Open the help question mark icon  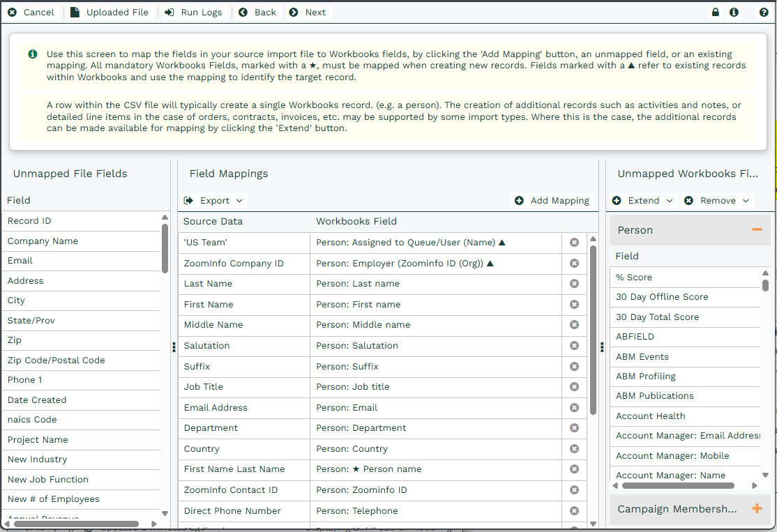(764, 13)
